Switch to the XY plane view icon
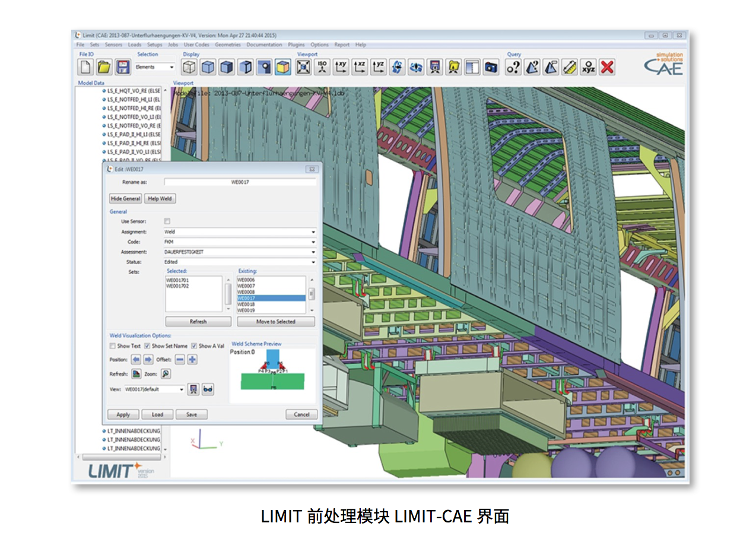Viewport: 756px width, 558px height. (x=341, y=67)
